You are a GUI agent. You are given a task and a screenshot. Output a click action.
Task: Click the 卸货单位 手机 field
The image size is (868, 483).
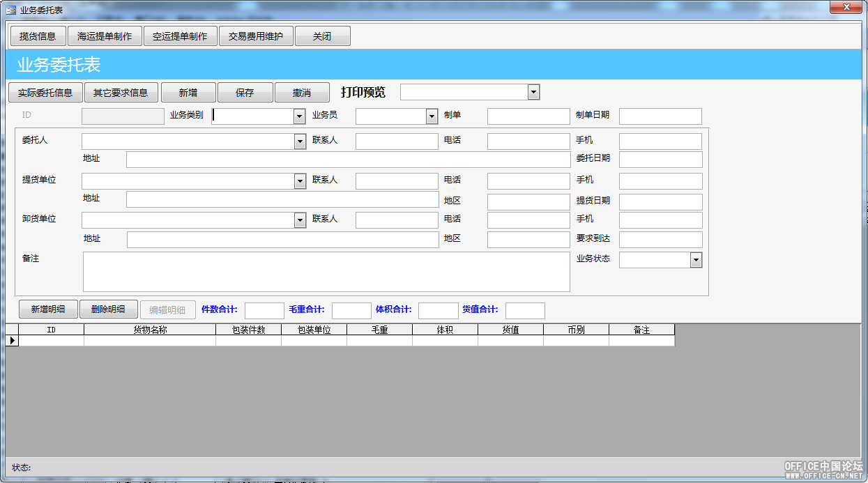pyautogui.click(x=661, y=220)
